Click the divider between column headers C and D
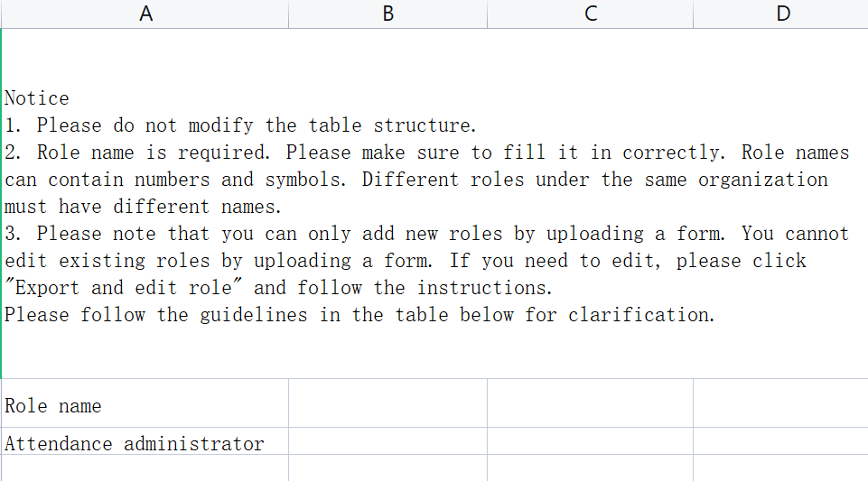 (694, 14)
